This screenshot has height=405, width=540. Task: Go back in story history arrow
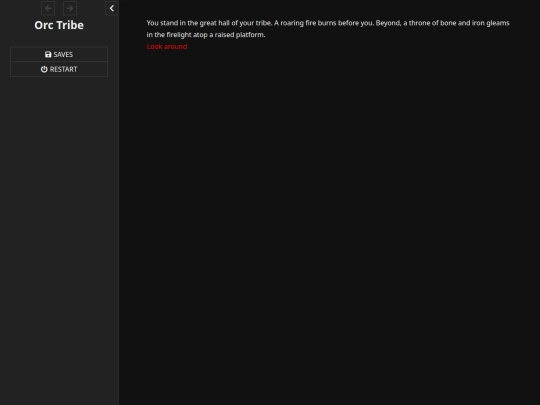click(x=48, y=8)
